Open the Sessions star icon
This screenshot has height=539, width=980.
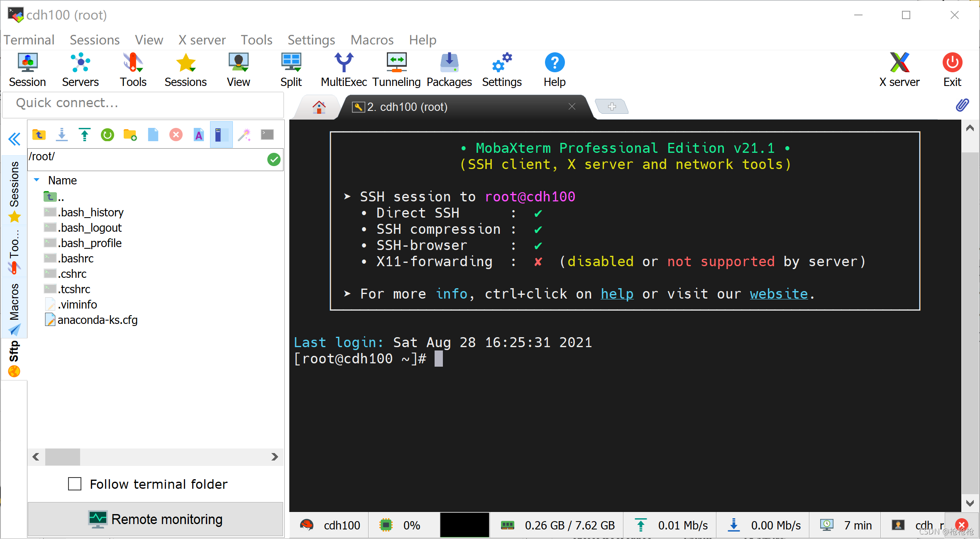pos(186,69)
